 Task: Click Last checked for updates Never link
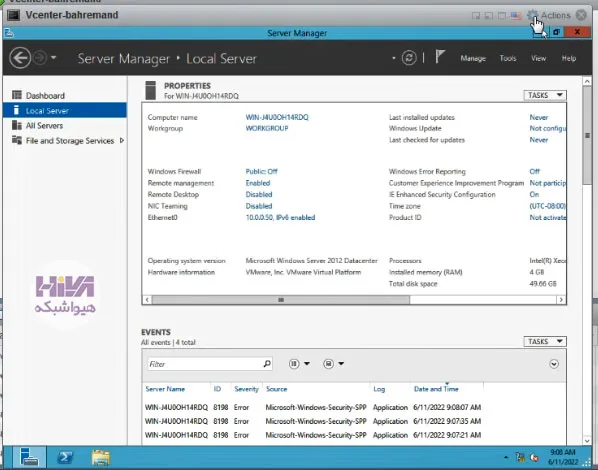[x=539, y=140]
